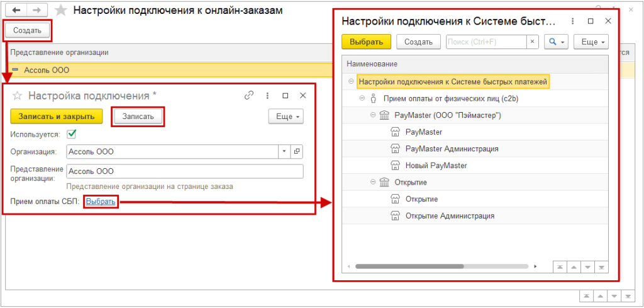Jump to last row in SBP settings list
The image size is (644, 308).
pyautogui.click(x=602, y=267)
